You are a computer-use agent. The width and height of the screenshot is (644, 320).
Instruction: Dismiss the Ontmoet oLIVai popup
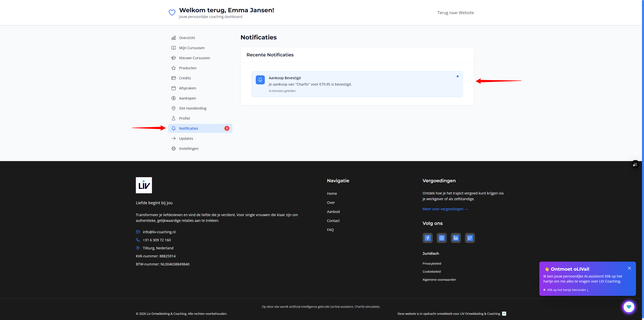click(630, 268)
